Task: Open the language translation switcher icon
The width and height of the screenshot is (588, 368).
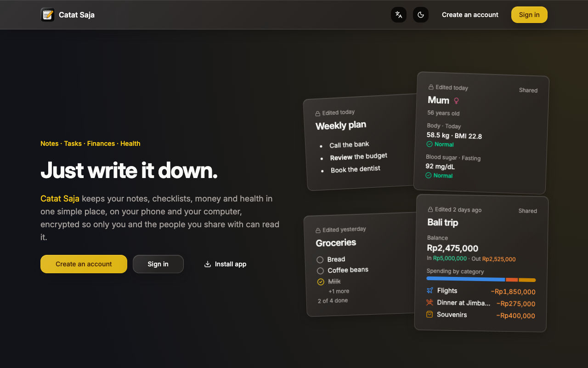Action: pos(399,15)
